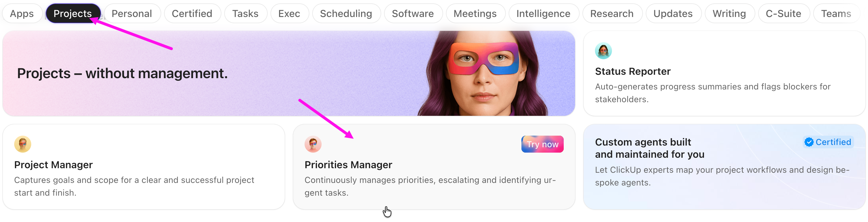Screen dimensions: 868x222
Task: Select the Exec filter pill
Action: (x=289, y=14)
